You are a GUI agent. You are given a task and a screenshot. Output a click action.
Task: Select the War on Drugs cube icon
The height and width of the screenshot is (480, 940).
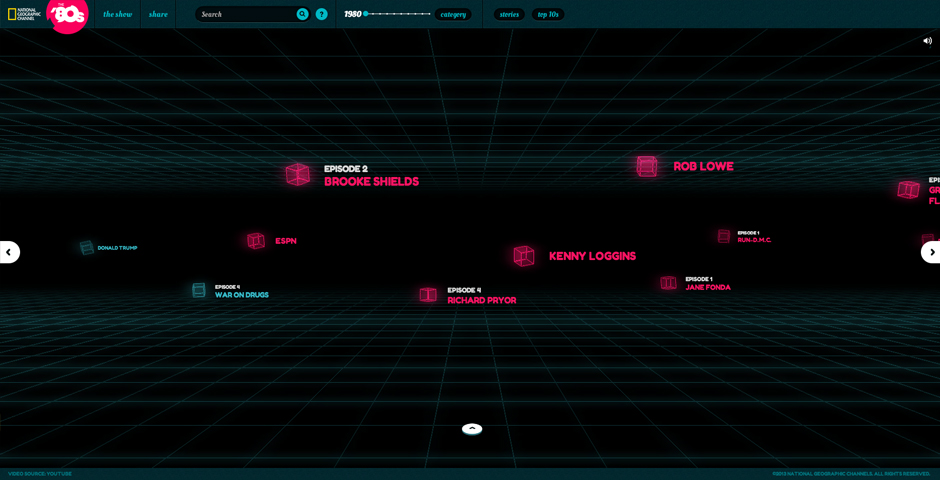(199, 290)
